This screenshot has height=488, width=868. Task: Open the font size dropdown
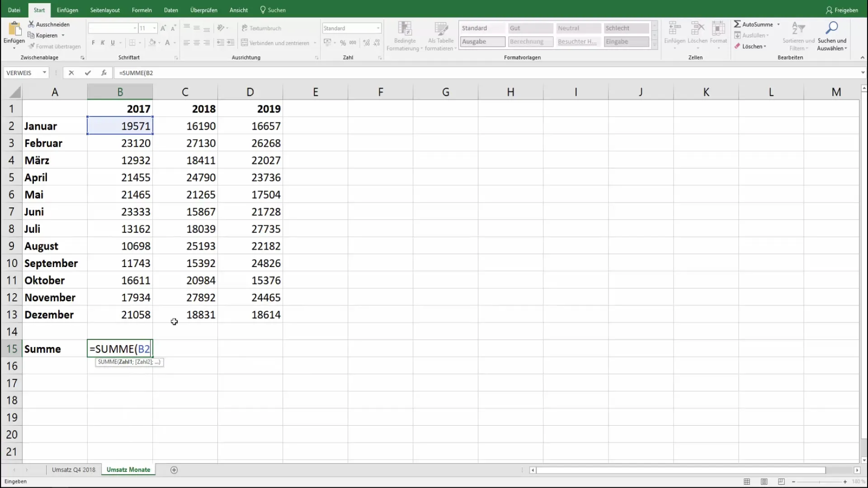click(x=155, y=28)
